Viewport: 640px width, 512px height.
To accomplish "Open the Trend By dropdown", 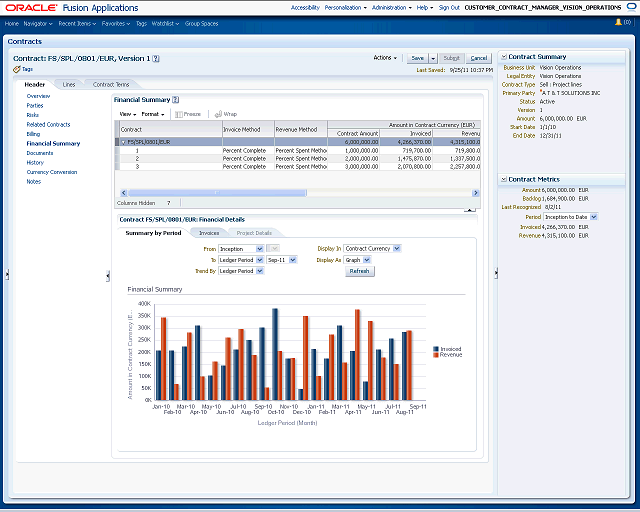I will [260, 271].
